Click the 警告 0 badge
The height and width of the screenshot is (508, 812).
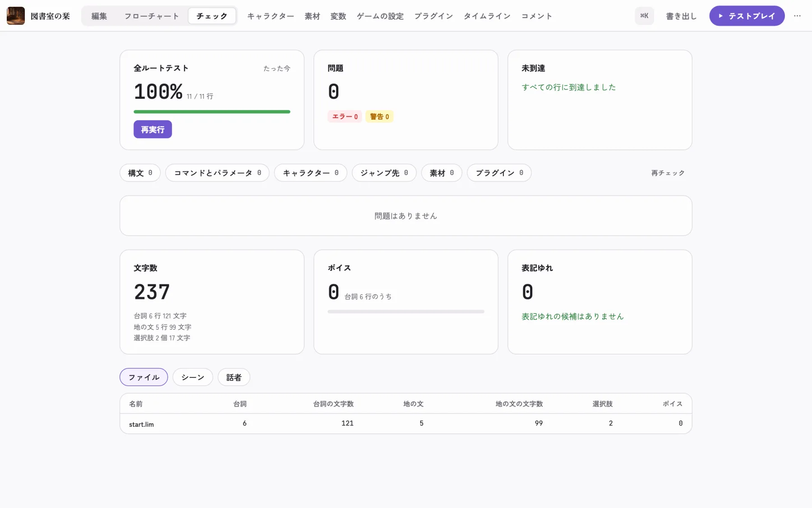pos(379,117)
